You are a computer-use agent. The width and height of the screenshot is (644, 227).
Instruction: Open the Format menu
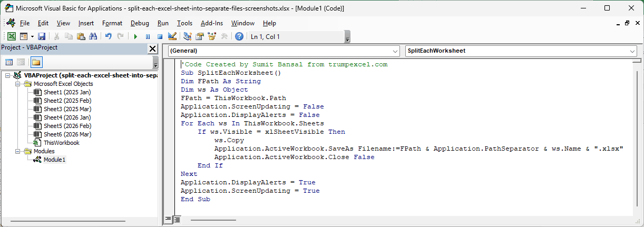coord(112,23)
